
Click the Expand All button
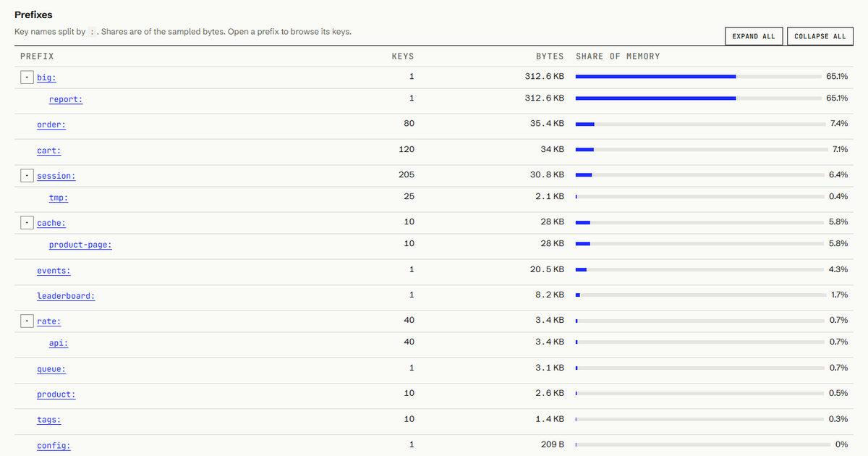pyautogui.click(x=754, y=36)
